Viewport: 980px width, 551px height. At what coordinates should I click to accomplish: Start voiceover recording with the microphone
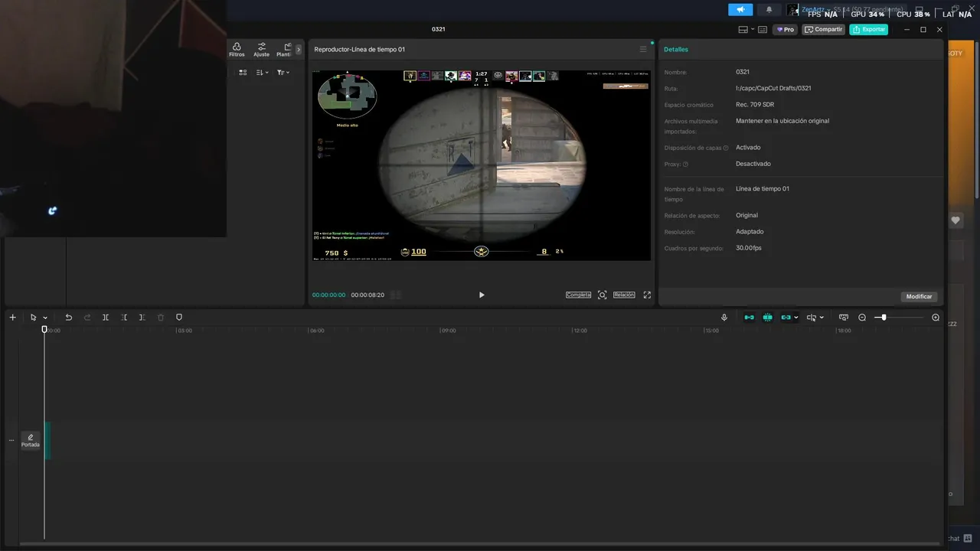(x=724, y=317)
